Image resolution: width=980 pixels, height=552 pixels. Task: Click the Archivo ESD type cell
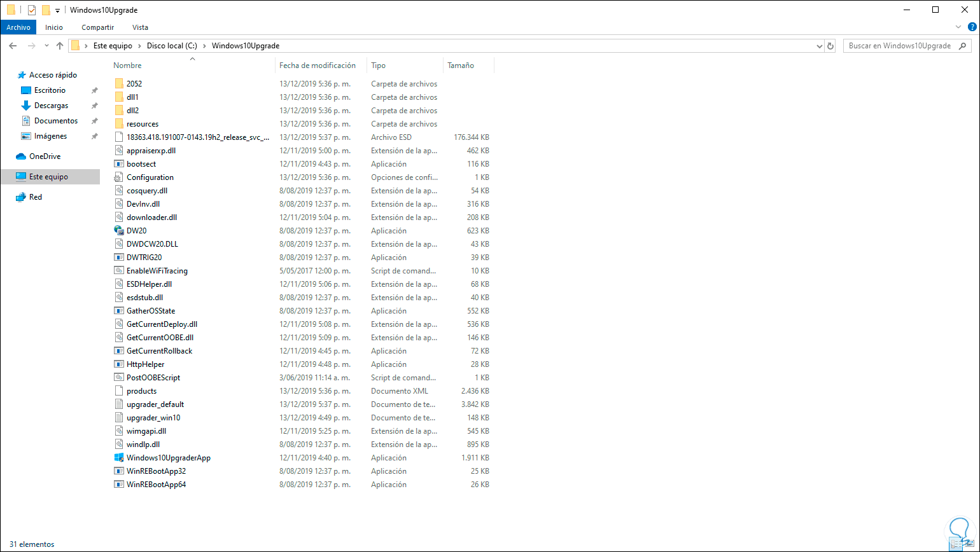(x=390, y=137)
